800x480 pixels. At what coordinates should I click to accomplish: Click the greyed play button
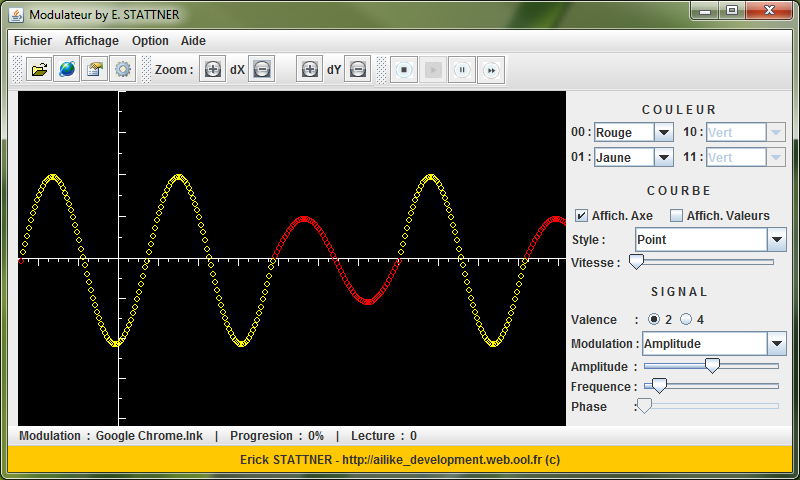pos(433,70)
